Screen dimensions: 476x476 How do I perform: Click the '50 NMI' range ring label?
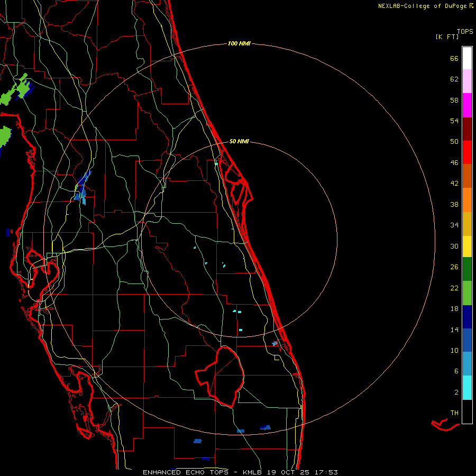tap(239, 141)
